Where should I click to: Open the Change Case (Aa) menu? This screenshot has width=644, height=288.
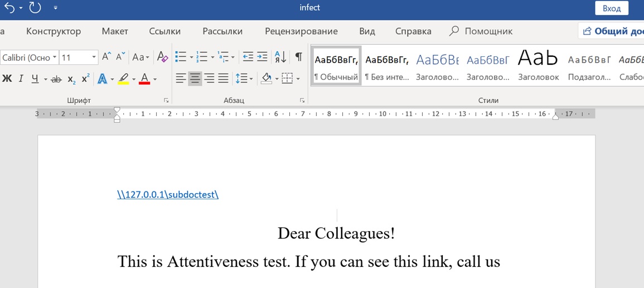[141, 57]
